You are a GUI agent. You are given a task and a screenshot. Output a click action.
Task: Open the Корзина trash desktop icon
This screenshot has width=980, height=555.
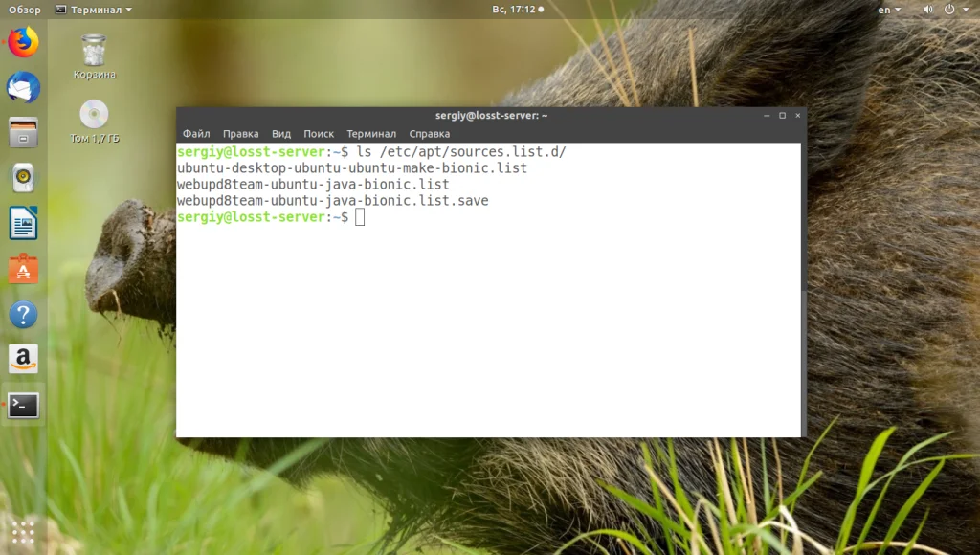pos(94,56)
